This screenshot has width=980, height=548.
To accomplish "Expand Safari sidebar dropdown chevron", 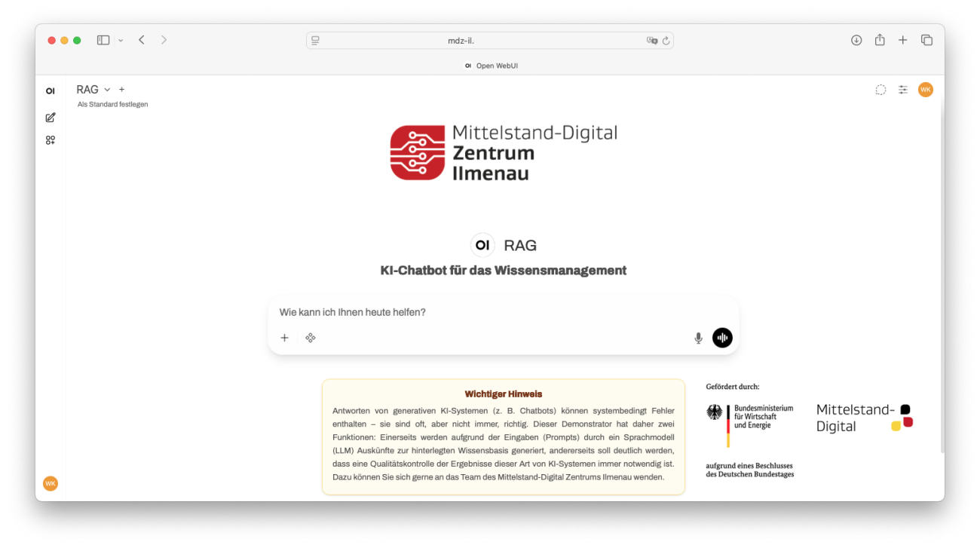I will pos(121,40).
